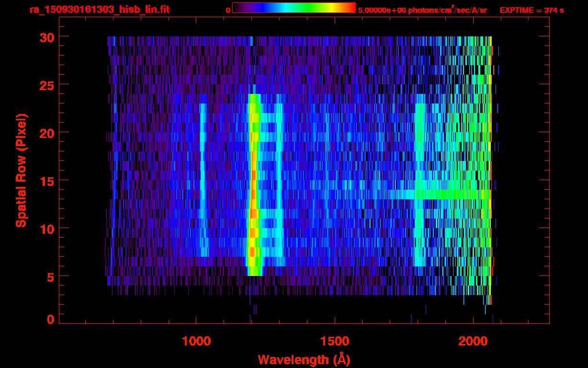
Task: Click the 1500 tick label on wavelength axis
Action: (335, 341)
